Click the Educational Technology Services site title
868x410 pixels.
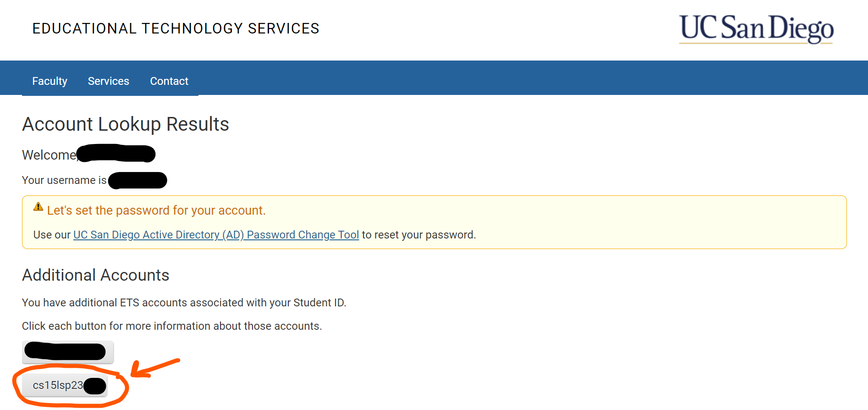[x=176, y=28]
